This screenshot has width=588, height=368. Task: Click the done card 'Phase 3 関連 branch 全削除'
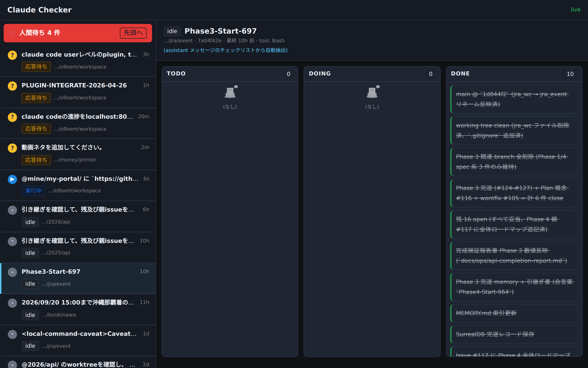[514, 162]
